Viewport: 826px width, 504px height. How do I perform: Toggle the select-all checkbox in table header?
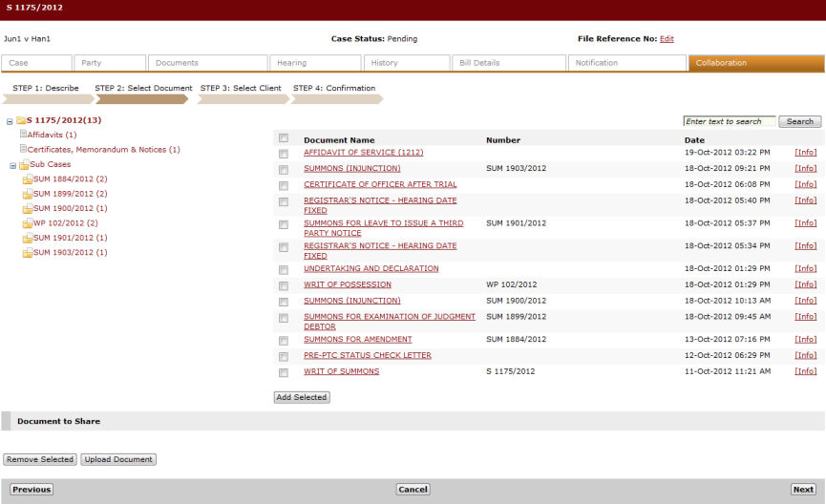tap(284, 138)
